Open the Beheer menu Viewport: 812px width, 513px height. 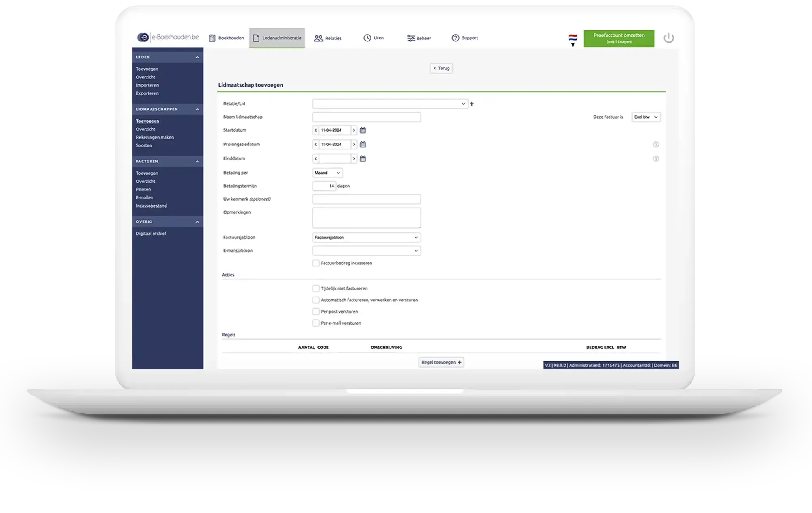click(x=419, y=38)
